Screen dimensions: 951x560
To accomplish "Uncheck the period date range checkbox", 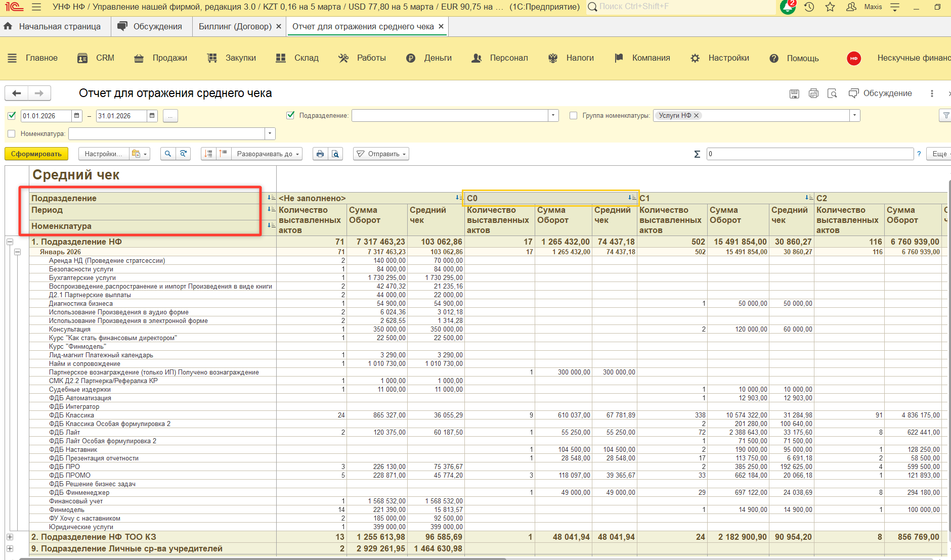I will point(12,116).
